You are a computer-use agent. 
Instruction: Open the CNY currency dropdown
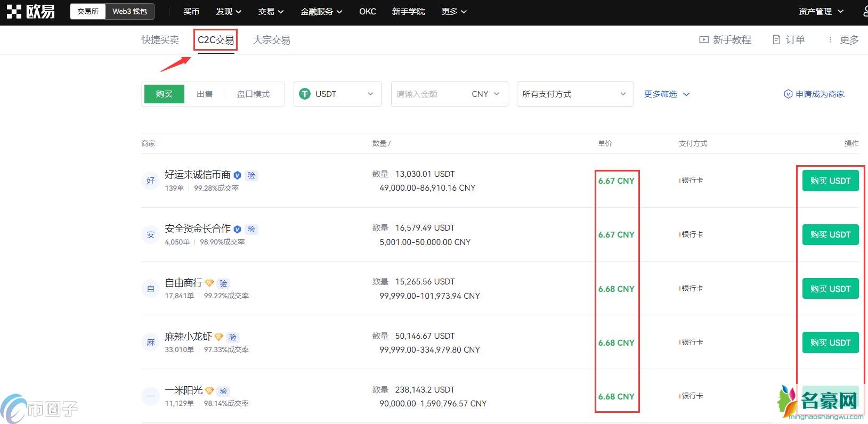[x=485, y=94]
